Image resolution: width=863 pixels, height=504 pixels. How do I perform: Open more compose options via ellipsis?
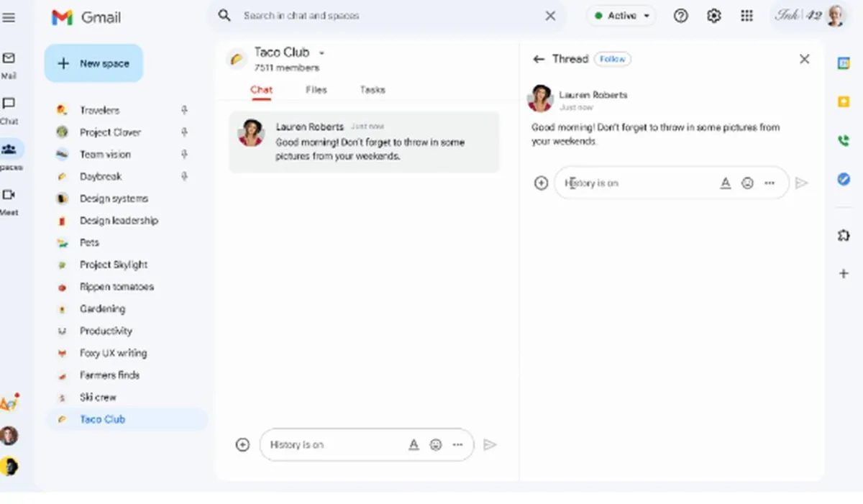click(x=769, y=183)
